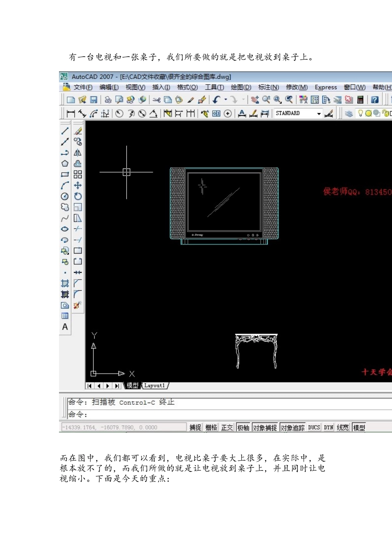The height and width of the screenshot is (555, 392).
Task: Expand the Undo history dropdown arrow
Action: click(x=226, y=100)
